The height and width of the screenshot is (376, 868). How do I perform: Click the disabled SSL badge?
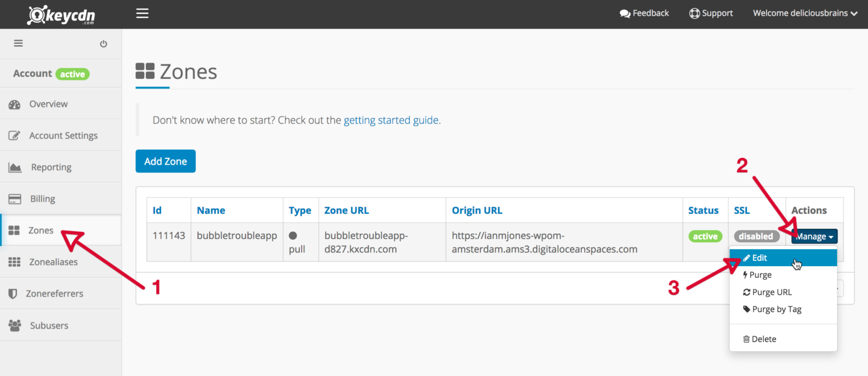click(756, 237)
